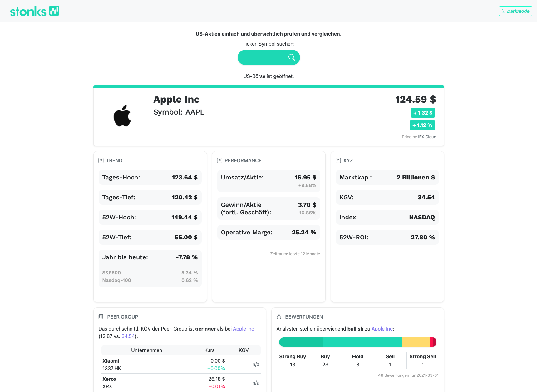Click Umsatz/Aktie 16.95 $ row

(269, 181)
